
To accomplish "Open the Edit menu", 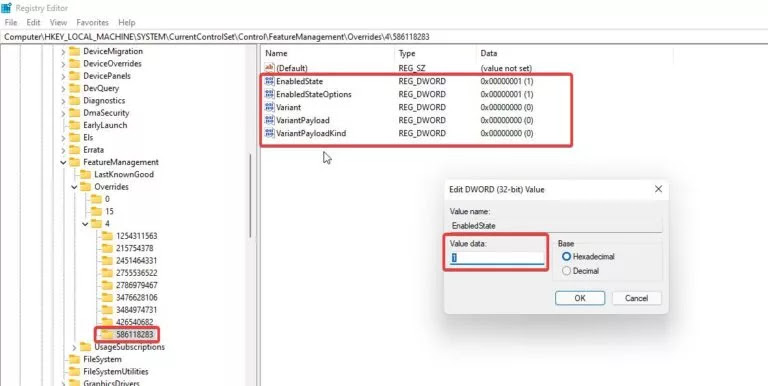I will coord(33,23).
